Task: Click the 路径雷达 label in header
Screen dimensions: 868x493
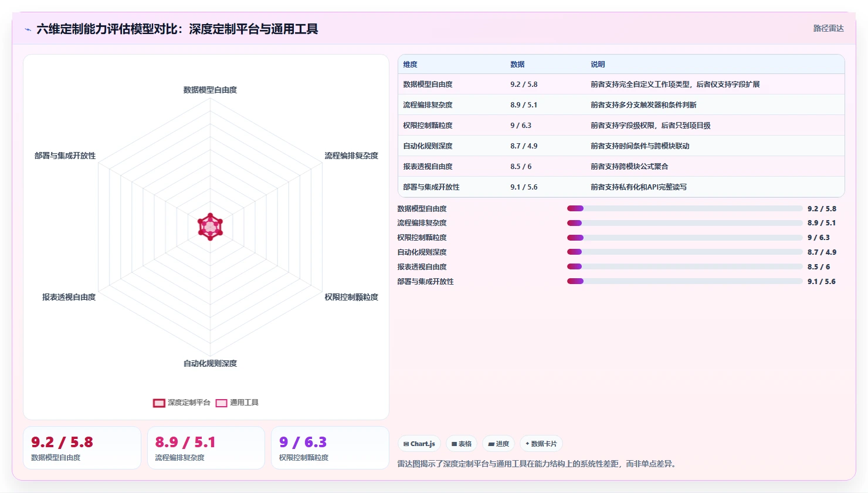Action: (x=828, y=28)
